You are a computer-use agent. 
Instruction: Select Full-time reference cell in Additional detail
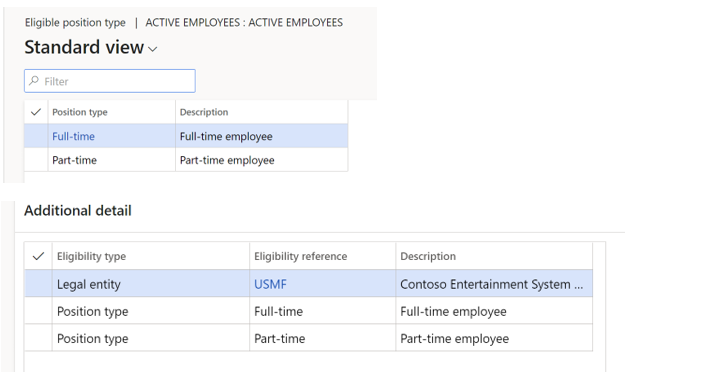322,311
